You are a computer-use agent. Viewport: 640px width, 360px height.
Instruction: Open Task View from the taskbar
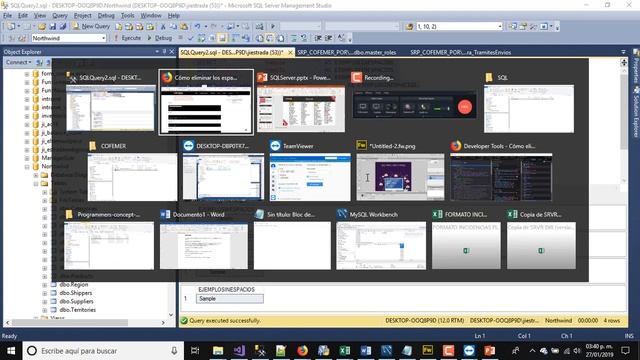pos(195,351)
